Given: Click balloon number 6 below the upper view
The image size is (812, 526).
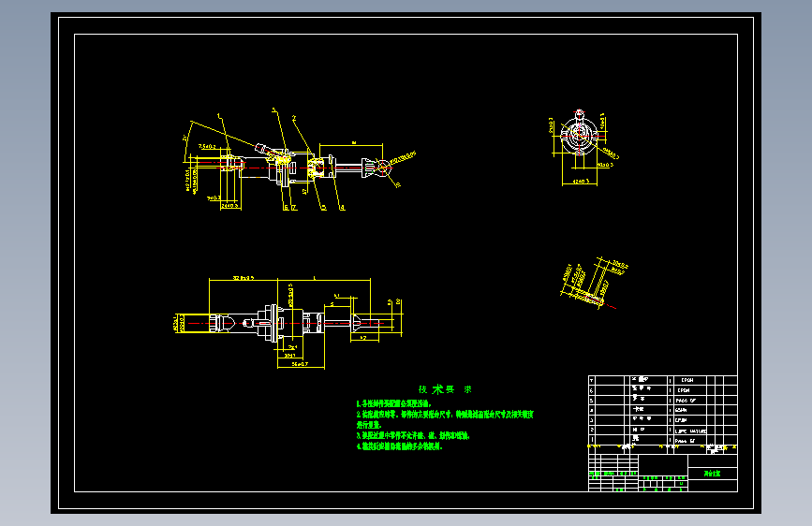Looking at the screenshot, I should pyautogui.click(x=286, y=208).
